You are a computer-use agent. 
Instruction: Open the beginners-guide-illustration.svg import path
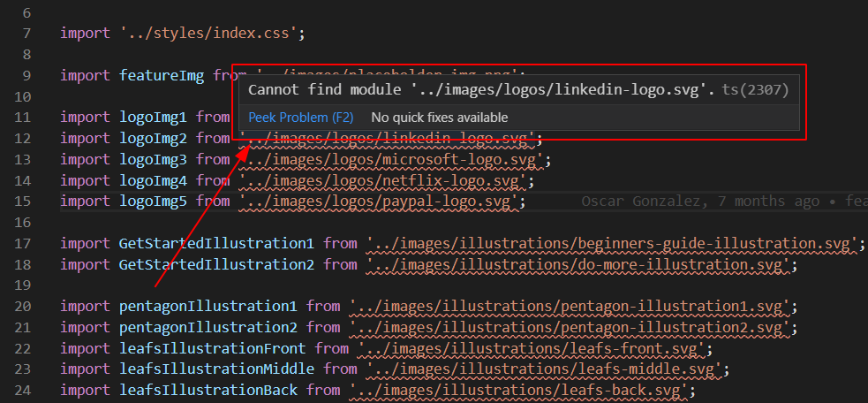[x=612, y=244]
